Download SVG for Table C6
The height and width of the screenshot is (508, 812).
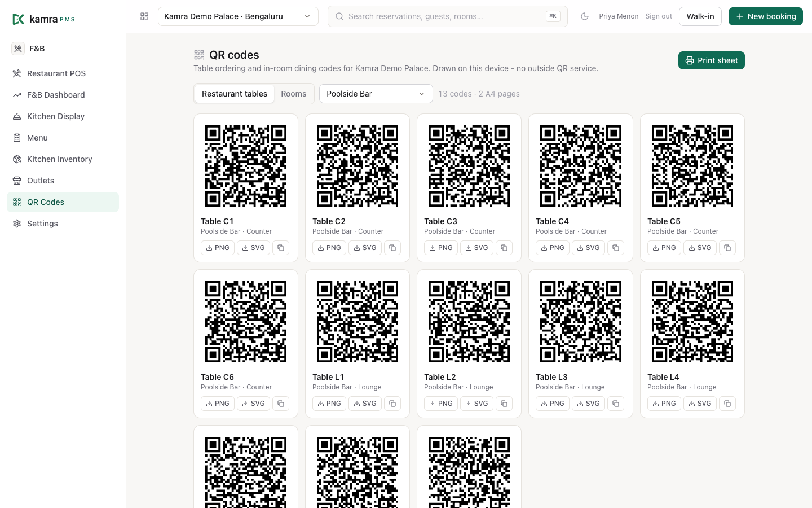click(x=253, y=404)
